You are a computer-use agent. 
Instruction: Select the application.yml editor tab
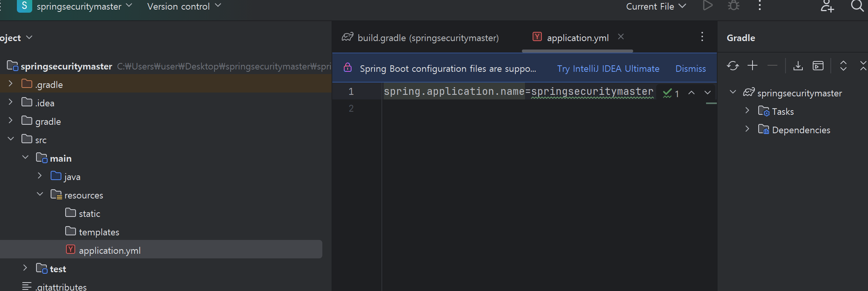point(578,38)
